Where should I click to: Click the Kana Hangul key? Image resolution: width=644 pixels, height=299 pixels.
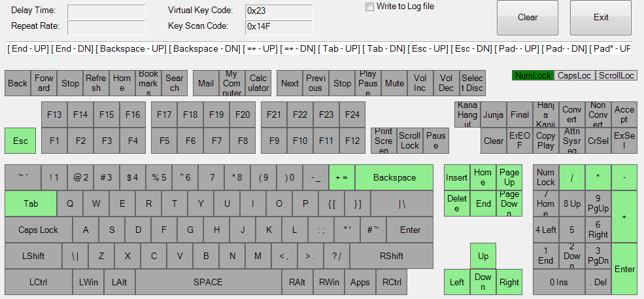(467, 114)
